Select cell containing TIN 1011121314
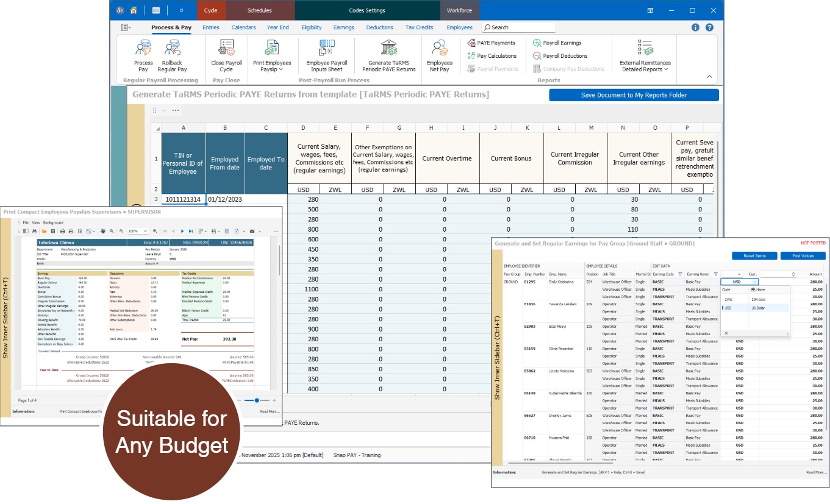Viewport: 830px width, 504px height. click(x=184, y=199)
